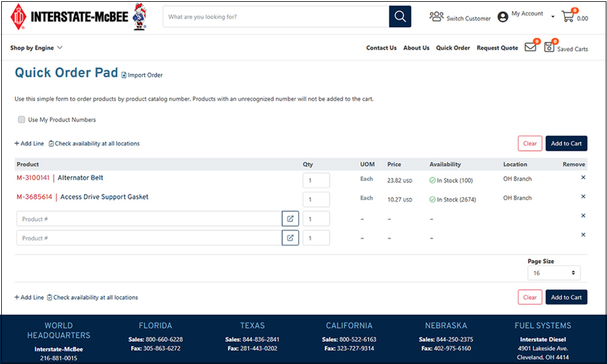The width and height of the screenshot is (607, 364).
Task: Click In Stock (100) availability text
Action: [x=455, y=181]
